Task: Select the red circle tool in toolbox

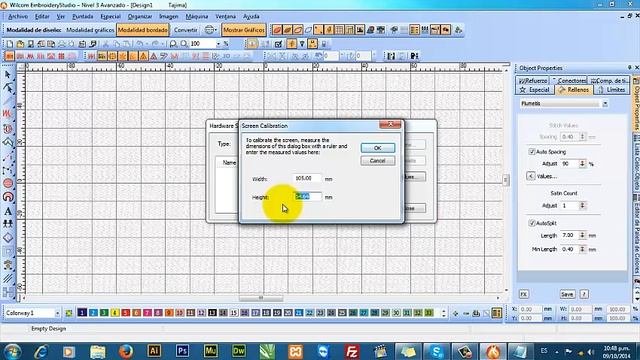Action: point(8,183)
